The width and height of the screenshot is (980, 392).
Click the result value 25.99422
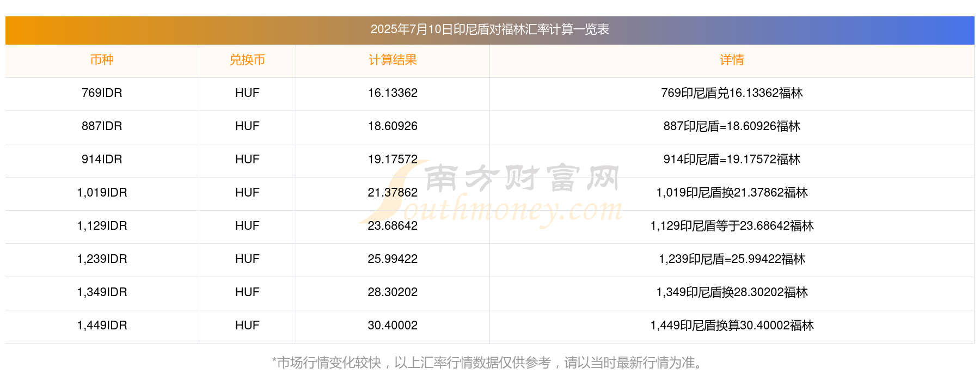coord(393,259)
